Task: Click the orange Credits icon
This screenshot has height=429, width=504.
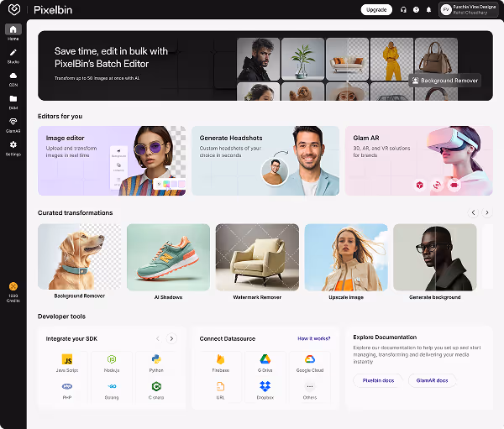Action: pyautogui.click(x=13, y=286)
